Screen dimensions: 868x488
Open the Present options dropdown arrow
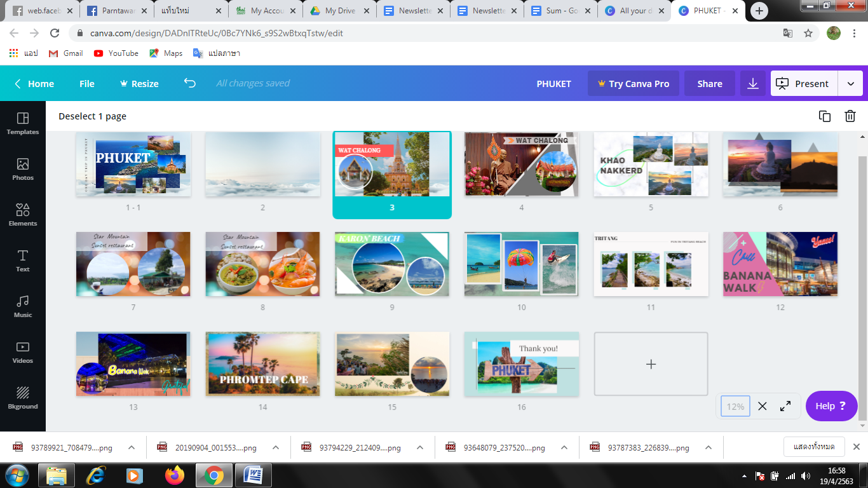click(850, 83)
